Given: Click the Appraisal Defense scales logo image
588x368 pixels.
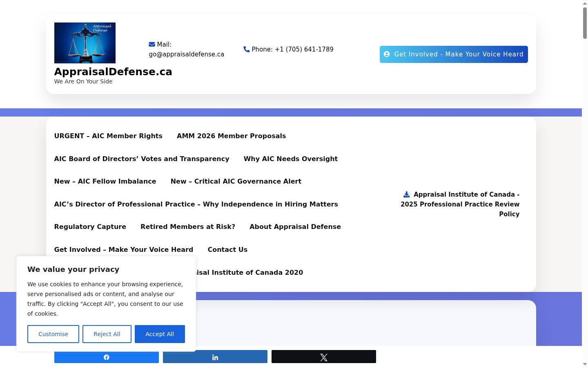Looking at the screenshot, I should [85, 43].
